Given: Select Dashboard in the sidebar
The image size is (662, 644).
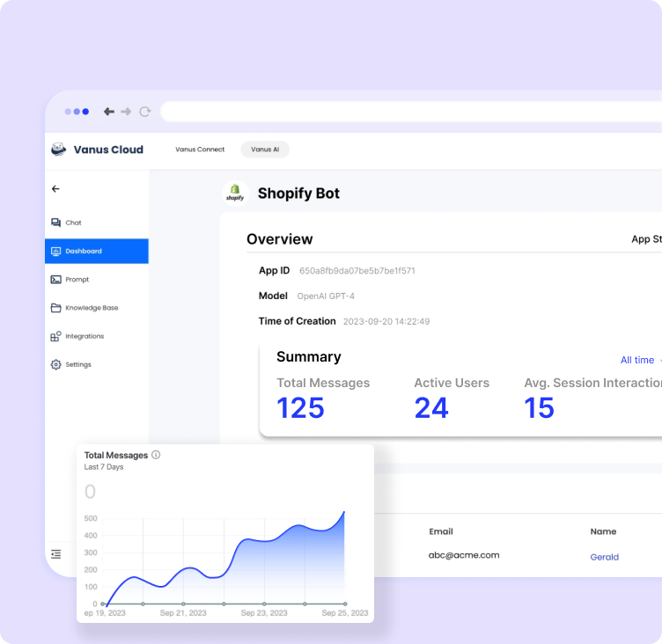Looking at the screenshot, I should click(x=96, y=251).
